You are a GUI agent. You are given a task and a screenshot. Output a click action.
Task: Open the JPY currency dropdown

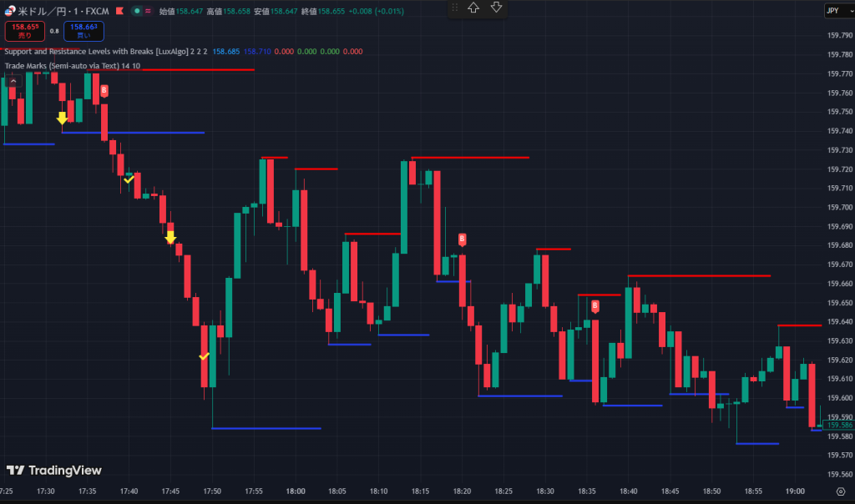pos(837,11)
